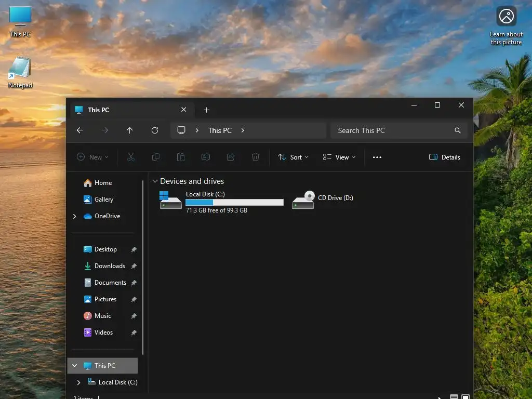This screenshot has width=532, height=399.
Task: Toggle the Details pane
Action: point(445,157)
